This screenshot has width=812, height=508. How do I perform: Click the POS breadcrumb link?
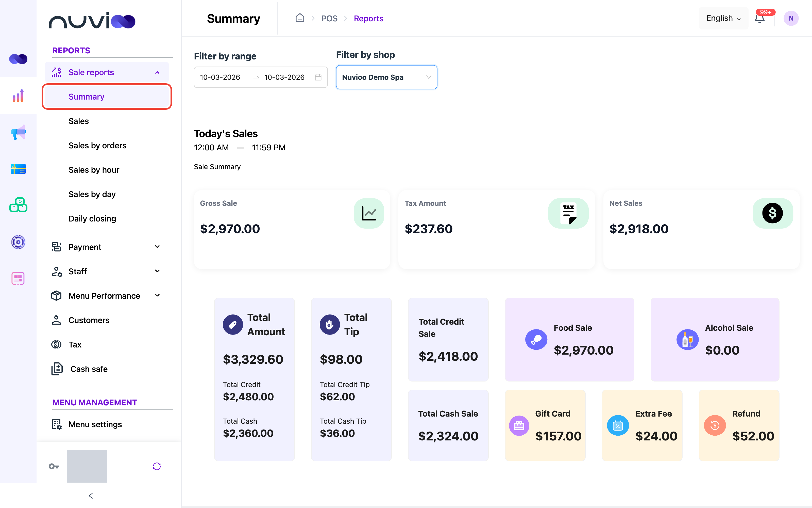(x=329, y=19)
